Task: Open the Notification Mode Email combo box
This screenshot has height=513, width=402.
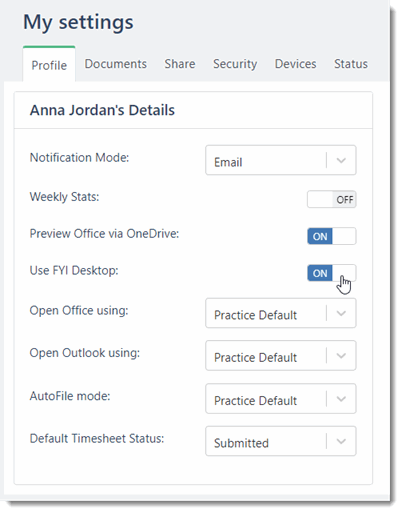Action: (x=281, y=160)
